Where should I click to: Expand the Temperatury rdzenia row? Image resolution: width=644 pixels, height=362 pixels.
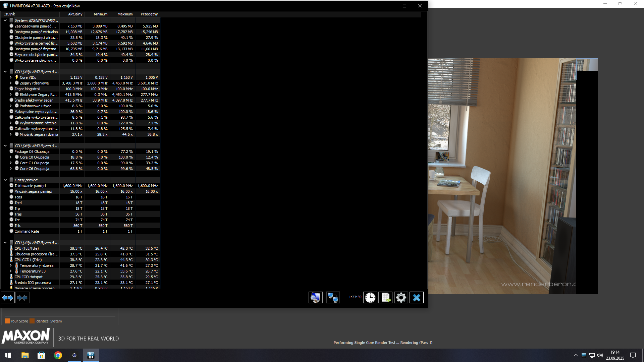(x=10, y=265)
